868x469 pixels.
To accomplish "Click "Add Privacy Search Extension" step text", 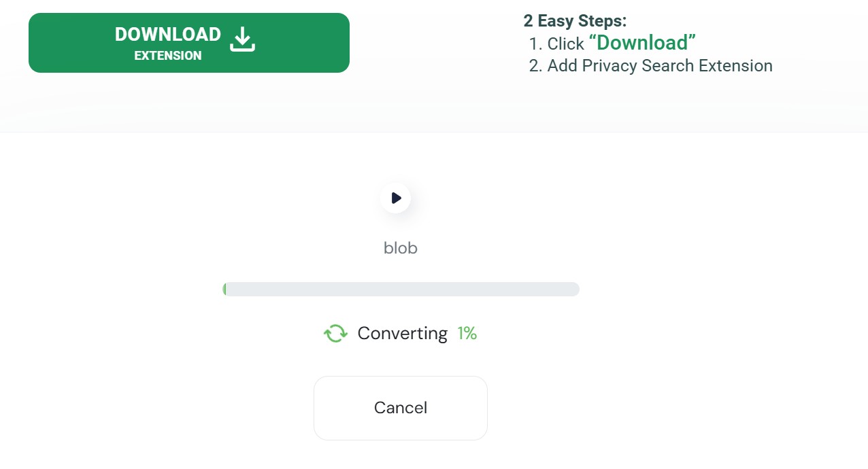I will point(660,66).
